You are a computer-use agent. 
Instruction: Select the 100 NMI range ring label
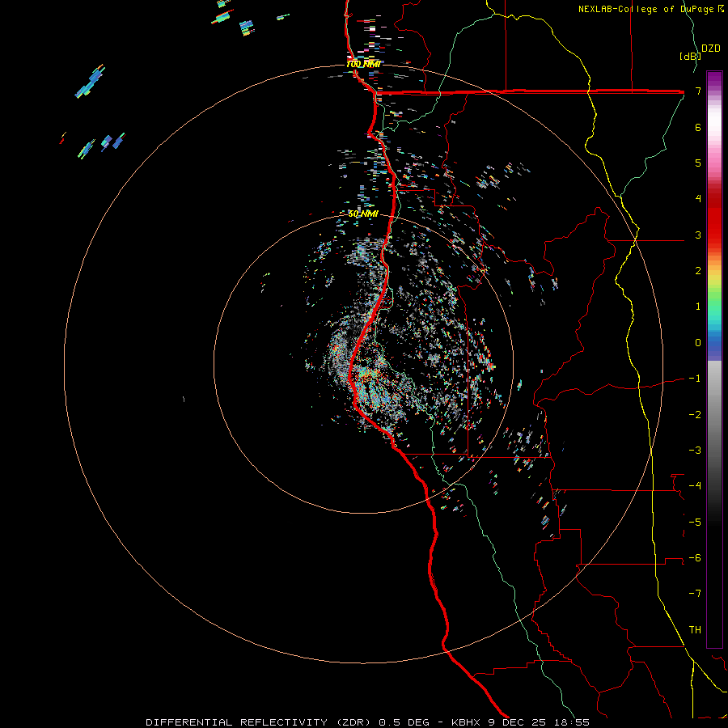point(363,64)
